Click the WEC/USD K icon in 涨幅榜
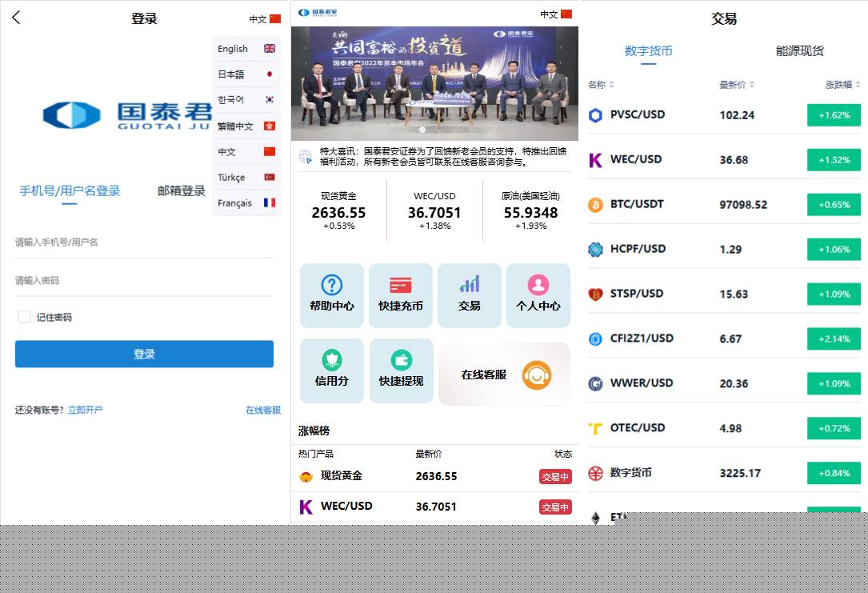This screenshot has height=593, width=868. coord(306,507)
